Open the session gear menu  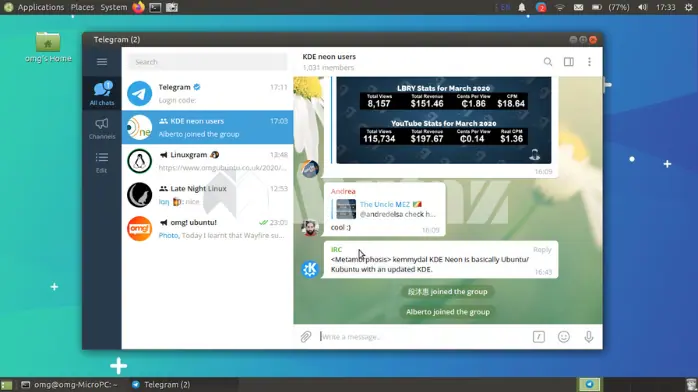click(x=688, y=7)
